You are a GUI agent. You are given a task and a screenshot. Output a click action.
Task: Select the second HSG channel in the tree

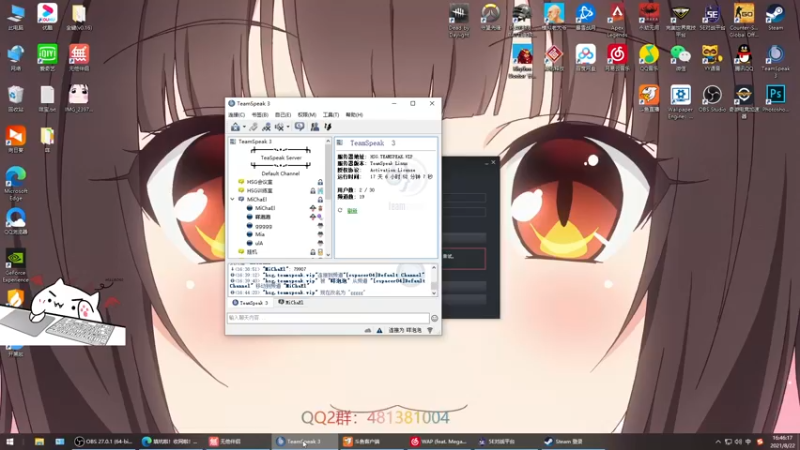click(x=259, y=191)
